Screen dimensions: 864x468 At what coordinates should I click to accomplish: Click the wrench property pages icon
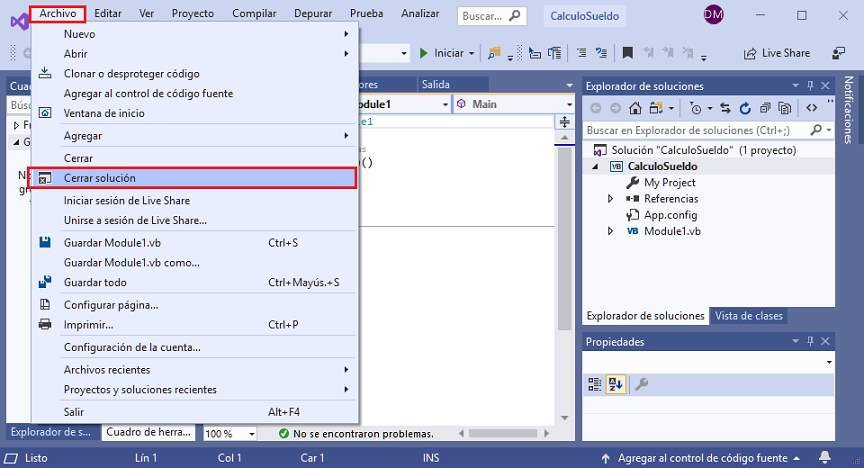(x=642, y=384)
